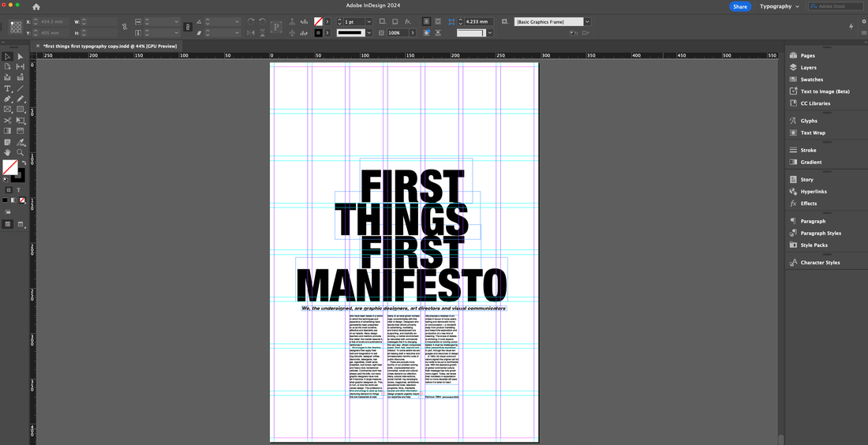The image size is (868, 445).
Task: Select the Note tool
Action: coord(8,142)
